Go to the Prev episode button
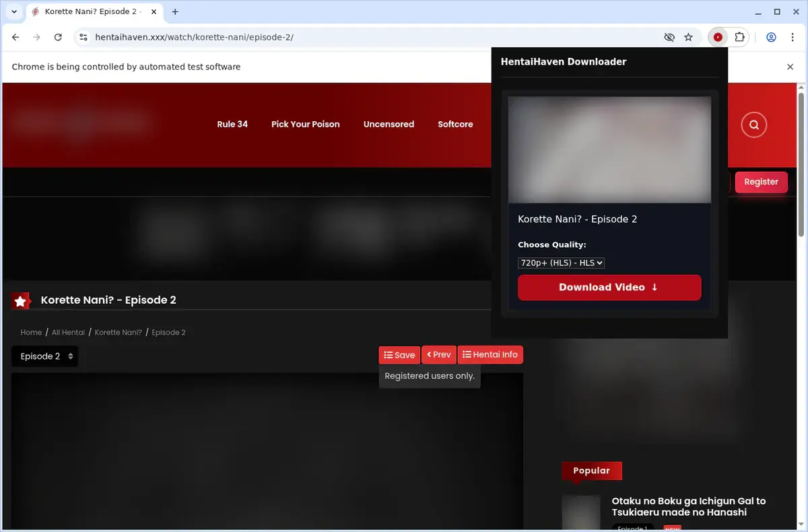This screenshot has height=532, width=808. tap(439, 355)
